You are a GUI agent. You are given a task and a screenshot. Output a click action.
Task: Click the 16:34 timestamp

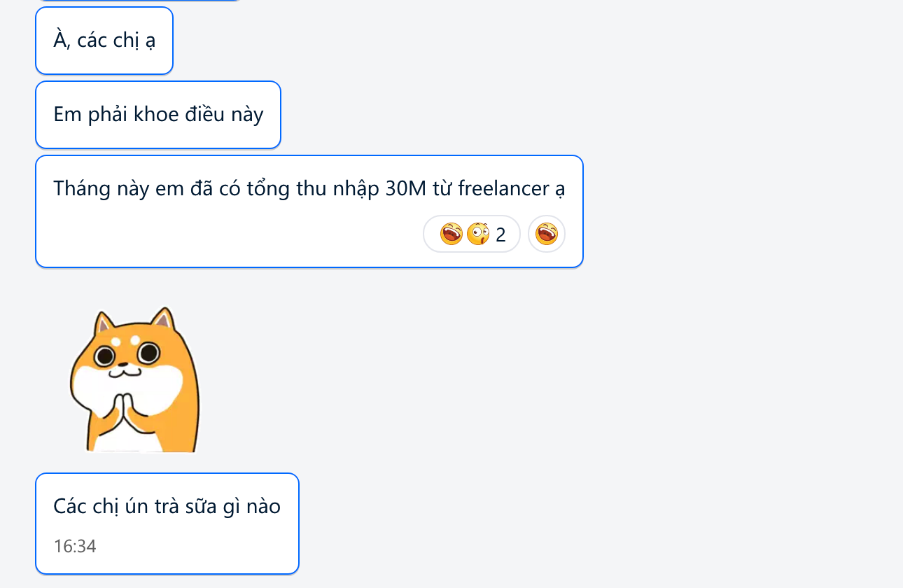click(75, 547)
